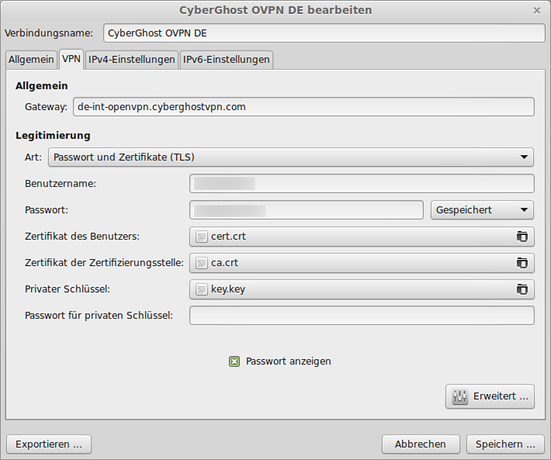Viewport: 551px width, 460px height.
Task: Save with the Speichern button
Action: tap(505, 444)
